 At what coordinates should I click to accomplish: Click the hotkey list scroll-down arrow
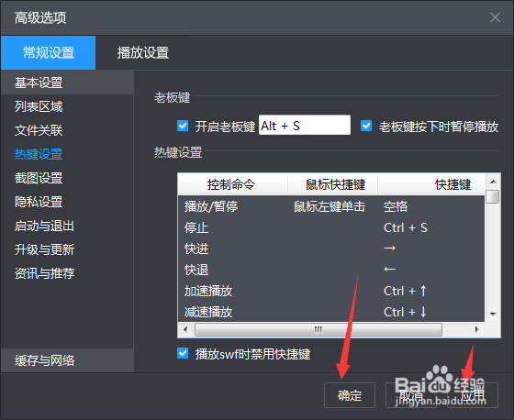[x=493, y=315]
